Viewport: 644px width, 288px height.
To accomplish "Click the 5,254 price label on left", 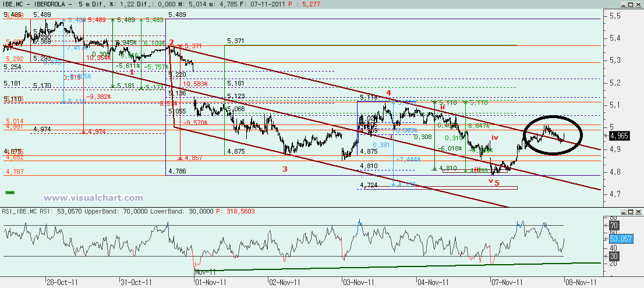I will point(12,66).
